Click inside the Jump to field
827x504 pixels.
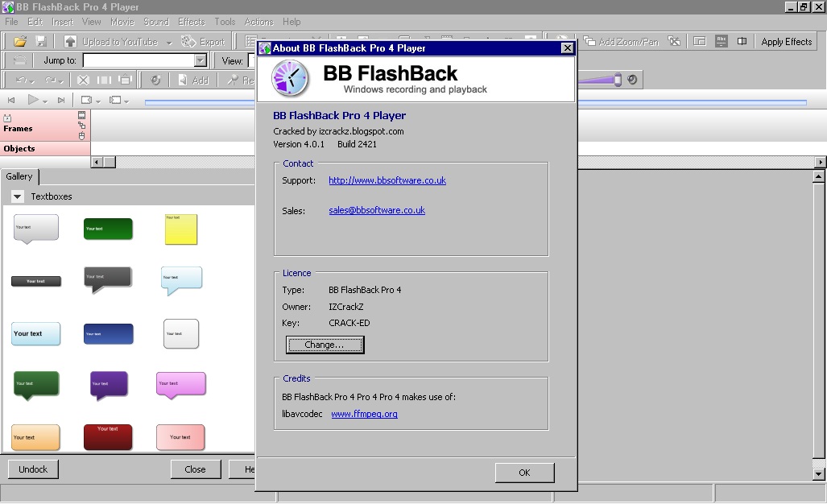[139, 60]
